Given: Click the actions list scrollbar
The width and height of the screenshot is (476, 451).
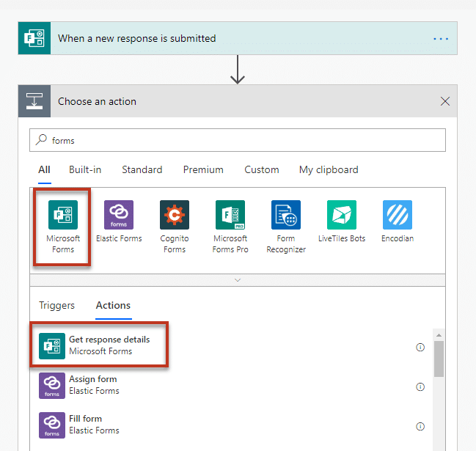Looking at the screenshot, I should tap(439, 359).
